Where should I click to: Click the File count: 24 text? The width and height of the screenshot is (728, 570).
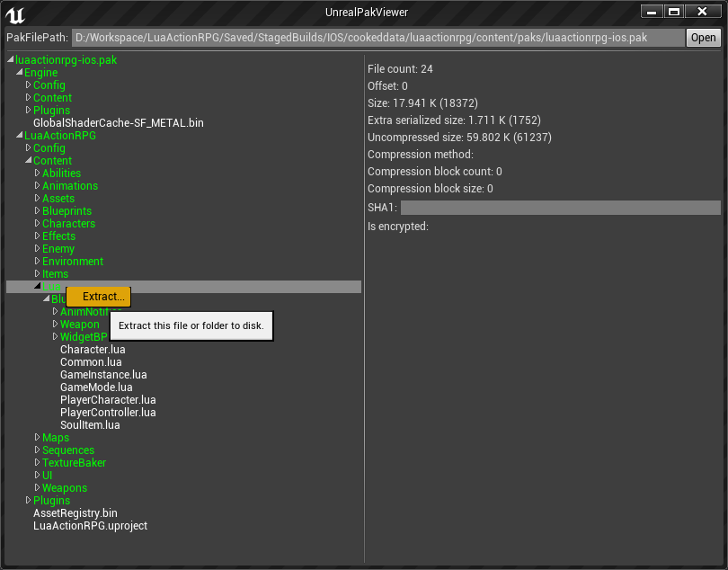click(x=400, y=69)
